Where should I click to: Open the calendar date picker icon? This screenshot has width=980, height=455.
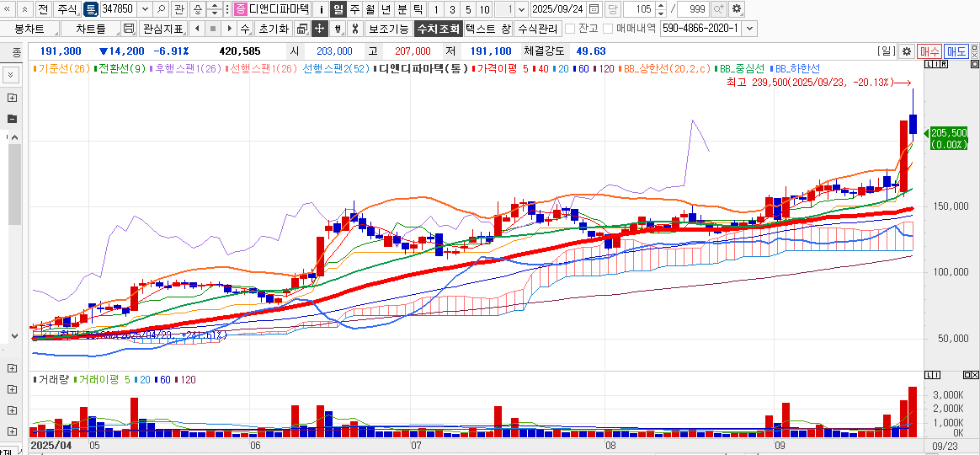(594, 9)
